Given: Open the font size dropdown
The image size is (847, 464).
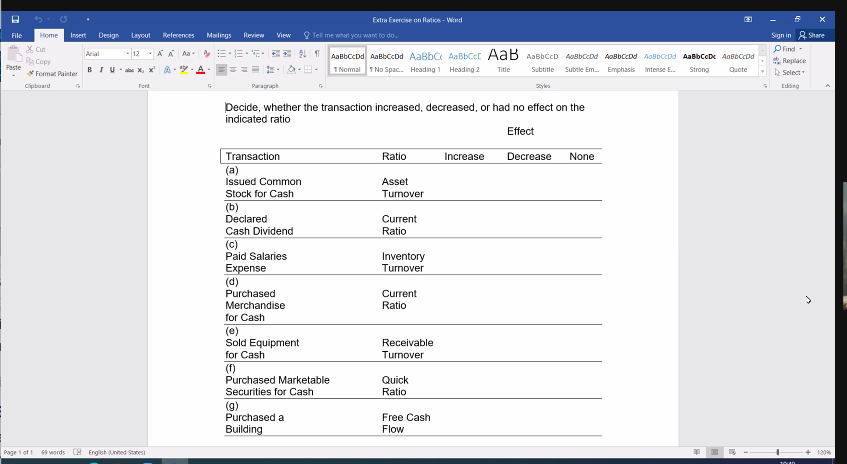Looking at the screenshot, I should (150, 53).
